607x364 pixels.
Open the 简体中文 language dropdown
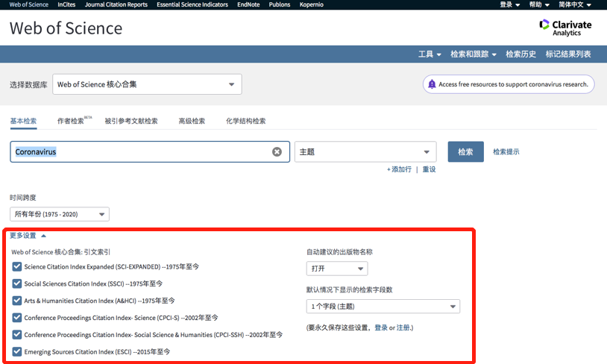point(574,4)
